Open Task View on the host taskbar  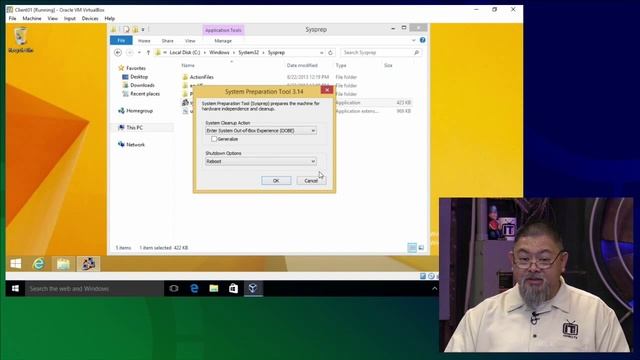[174, 289]
